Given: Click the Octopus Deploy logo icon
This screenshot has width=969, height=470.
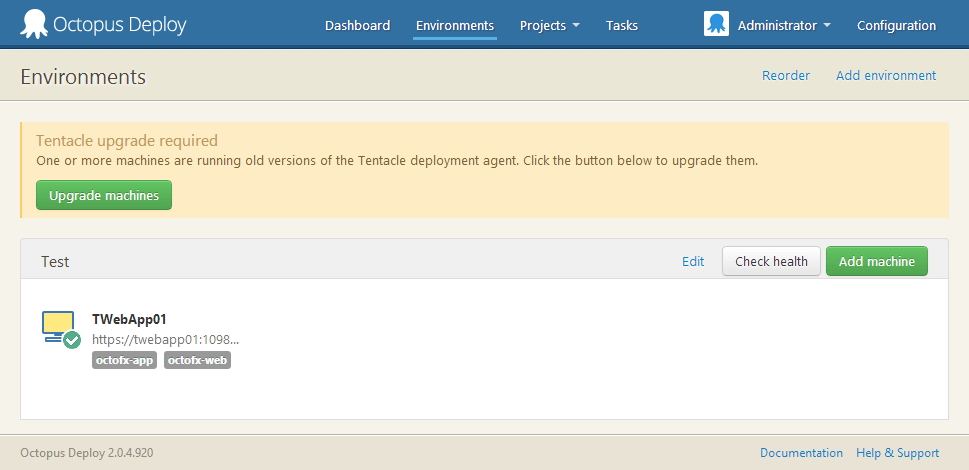Looking at the screenshot, I should tap(34, 24).
